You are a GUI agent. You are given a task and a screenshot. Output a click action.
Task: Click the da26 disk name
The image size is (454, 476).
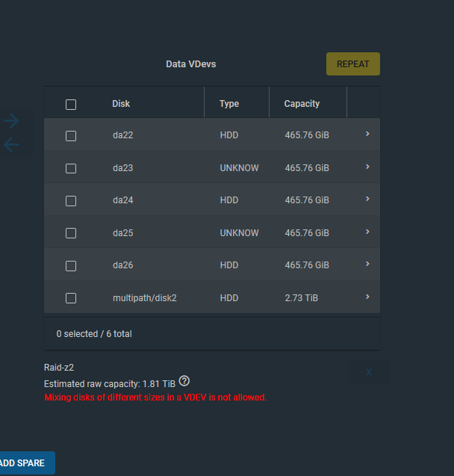click(122, 265)
